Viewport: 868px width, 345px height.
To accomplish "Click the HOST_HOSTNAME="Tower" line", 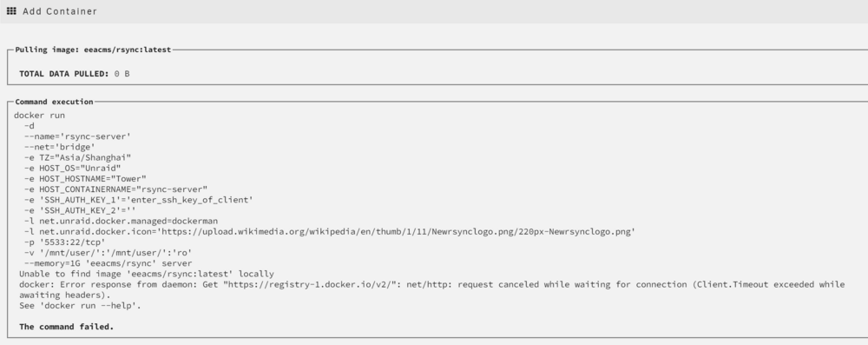I will [x=85, y=179].
